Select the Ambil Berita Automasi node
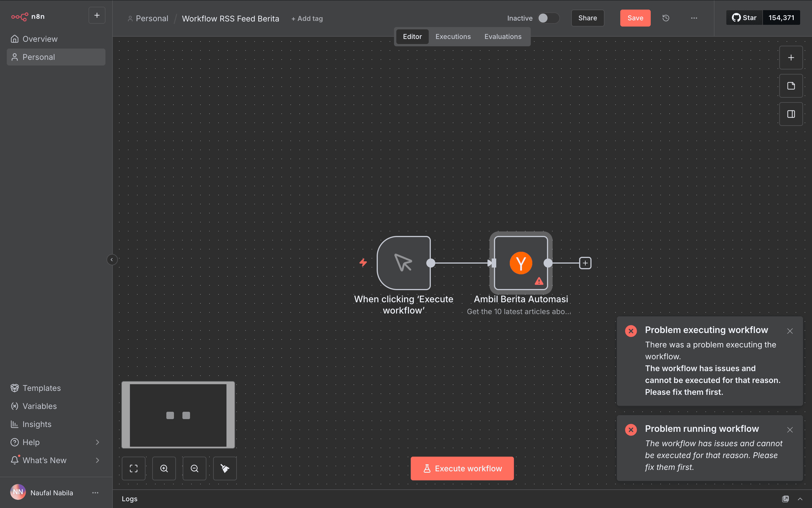The image size is (812, 508). point(521,263)
